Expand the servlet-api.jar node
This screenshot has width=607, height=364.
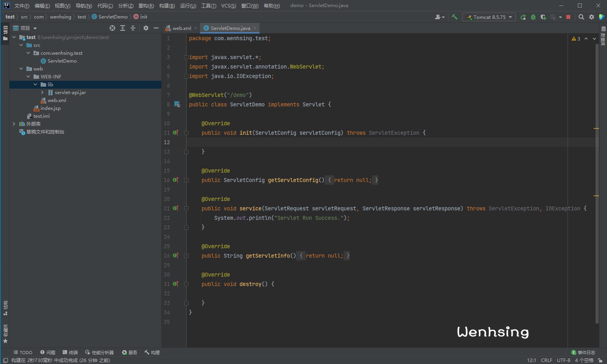(x=42, y=92)
